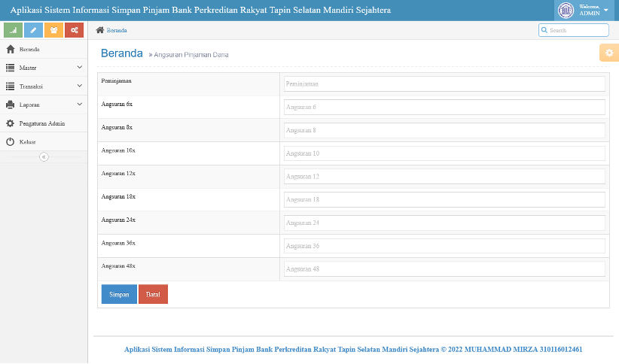This screenshot has width=619, height=364.
Task: Click the Beranda page heading
Action: [121, 53]
